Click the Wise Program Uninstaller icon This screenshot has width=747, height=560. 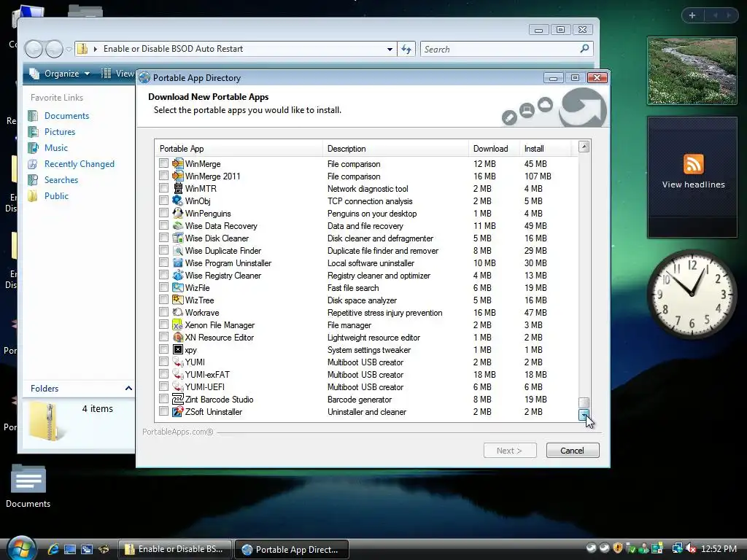(178, 262)
